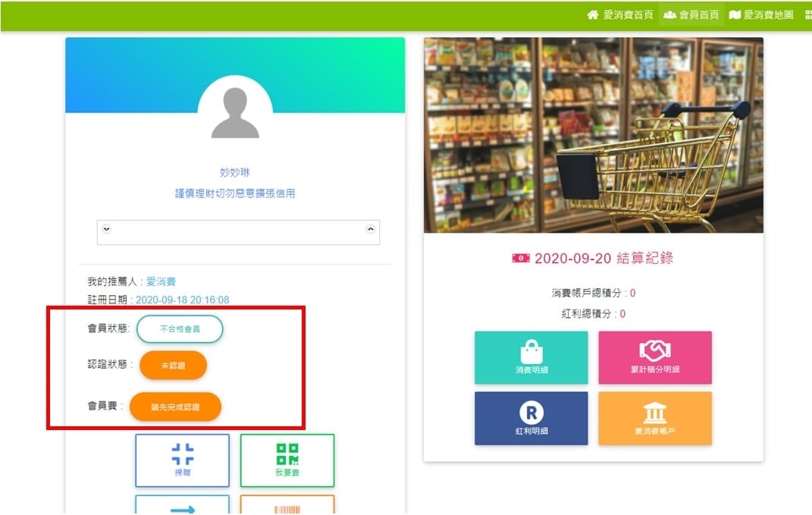Click the orange barcode icon tile
Viewport: 812px width, 515px height.
tap(287, 506)
